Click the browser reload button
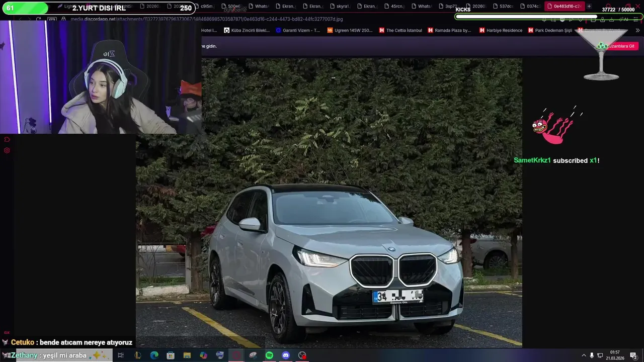 pyautogui.click(x=38, y=19)
